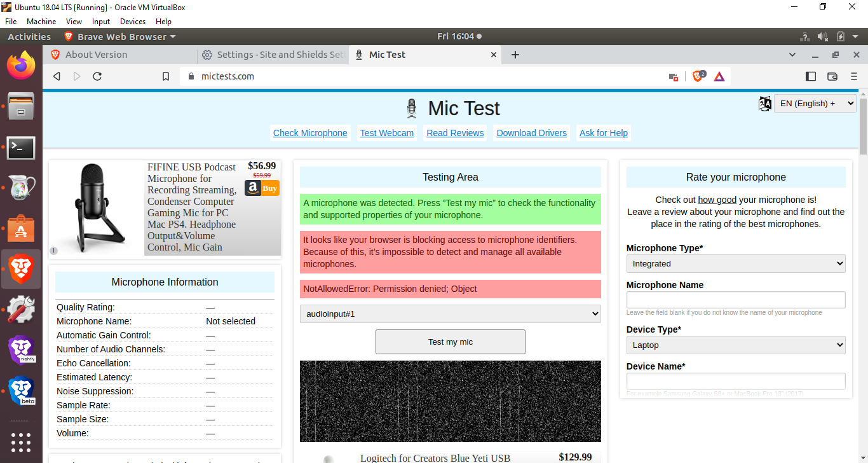Open the Test Webcam link
Screen dimensions: 868x463
point(387,133)
